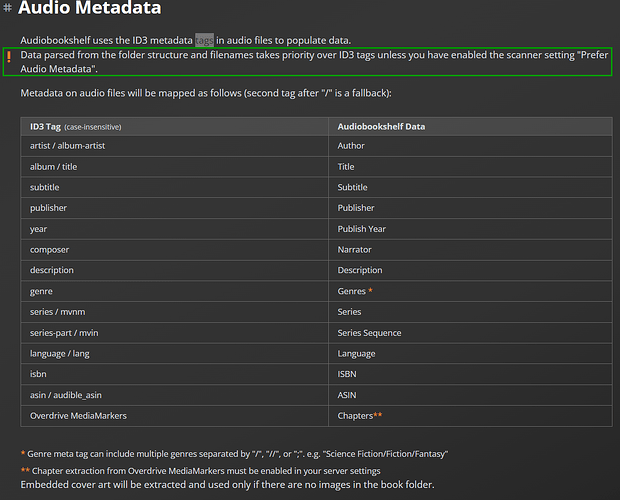Click the "Subtitle" data cell
Viewport: 620px width, 500px height.
click(x=470, y=187)
